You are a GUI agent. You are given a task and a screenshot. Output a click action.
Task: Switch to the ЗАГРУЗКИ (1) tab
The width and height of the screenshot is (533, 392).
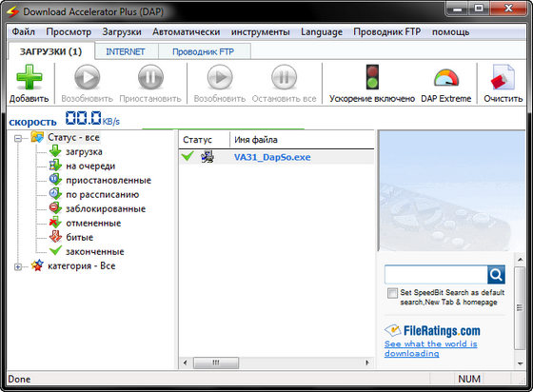pos(51,51)
